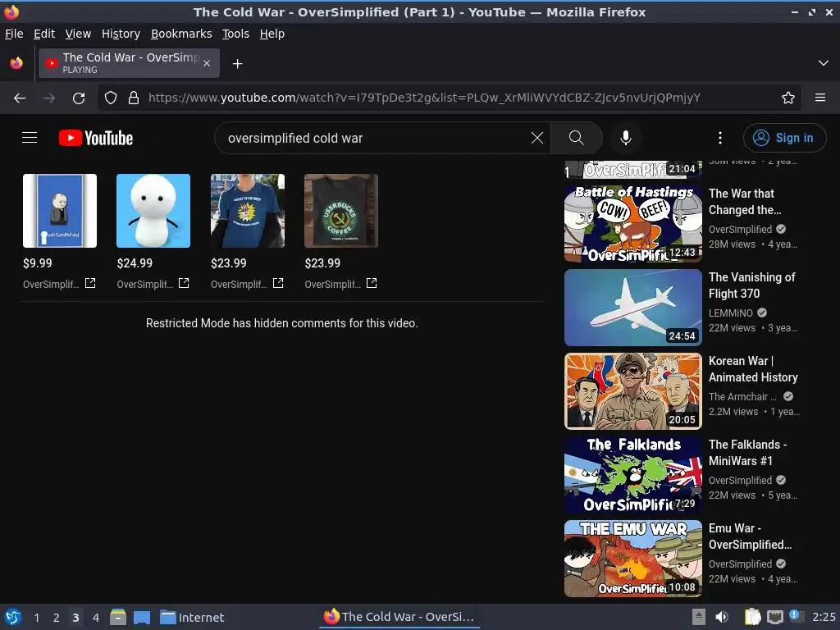The image size is (840, 630).
Task: Click the network monitor tray icon
Action: click(774, 617)
